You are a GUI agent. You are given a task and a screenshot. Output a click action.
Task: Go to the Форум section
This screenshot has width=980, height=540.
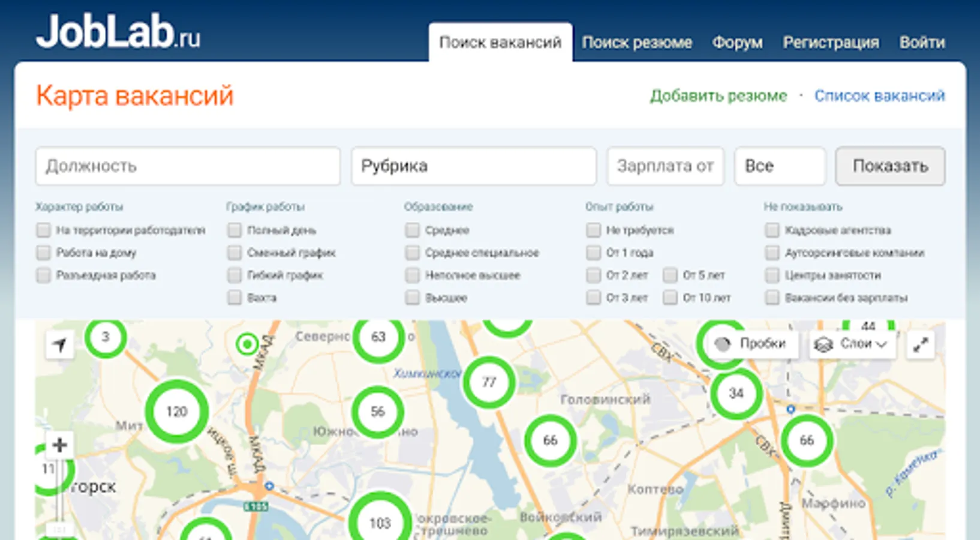pyautogui.click(x=737, y=43)
